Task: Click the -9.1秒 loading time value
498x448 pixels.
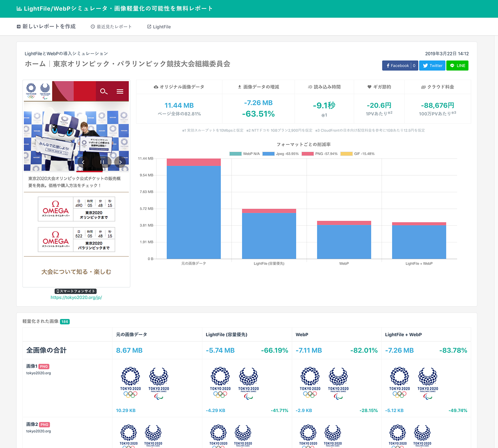Action: [x=324, y=106]
